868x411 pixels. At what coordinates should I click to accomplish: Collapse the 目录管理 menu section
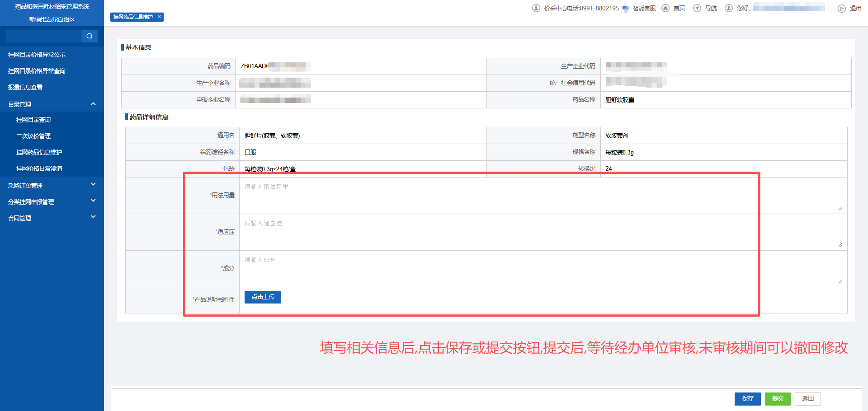click(93, 104)
